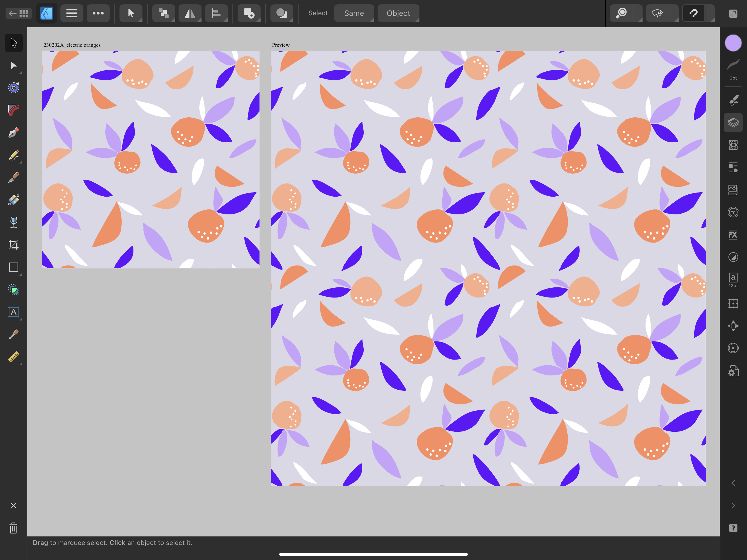This screenshot has height=560, width=747.
Task: Open the snapping options dropdown
Action: pos(710,13)
